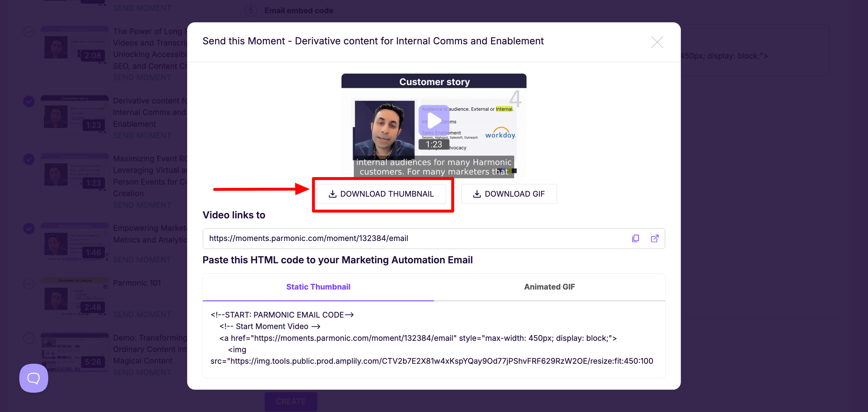Click Send Moment under Empowering Marketers
The width and height of the screenshot is (868, 412).
pyautogui.click(x=142, y=260)
